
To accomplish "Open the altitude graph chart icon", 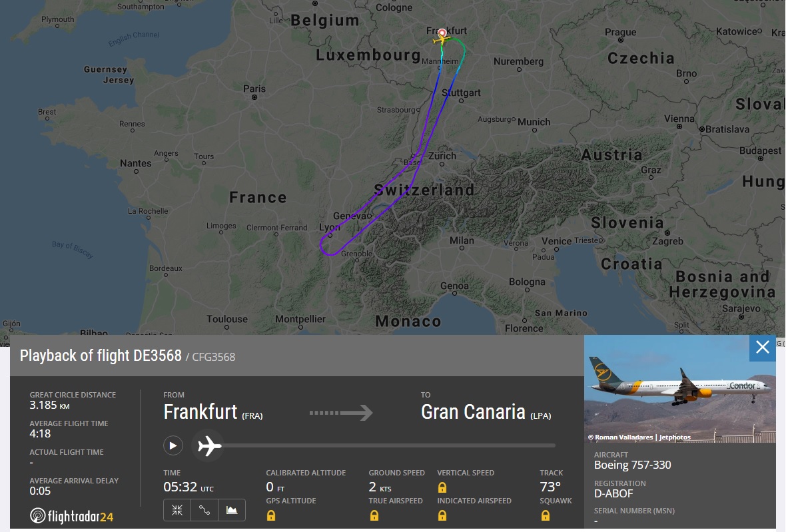I will click(x=232, y=510).
